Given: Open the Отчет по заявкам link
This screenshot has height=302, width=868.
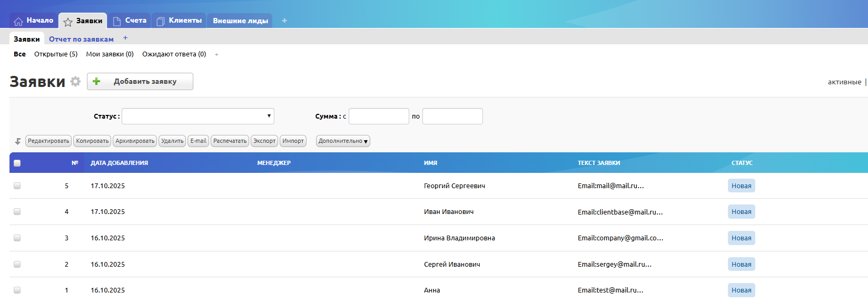Looking at the screenshot, I should pyautogui.click(x=81, y=39).
